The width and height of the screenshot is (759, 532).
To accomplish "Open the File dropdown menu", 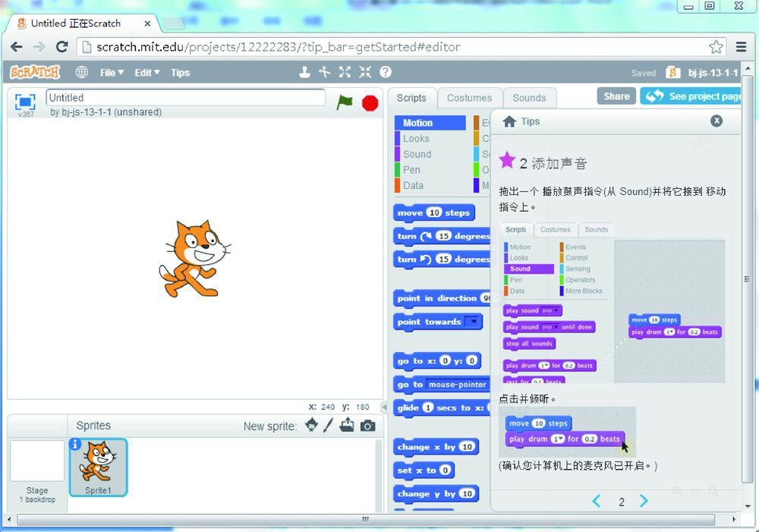I will (111, 73).
